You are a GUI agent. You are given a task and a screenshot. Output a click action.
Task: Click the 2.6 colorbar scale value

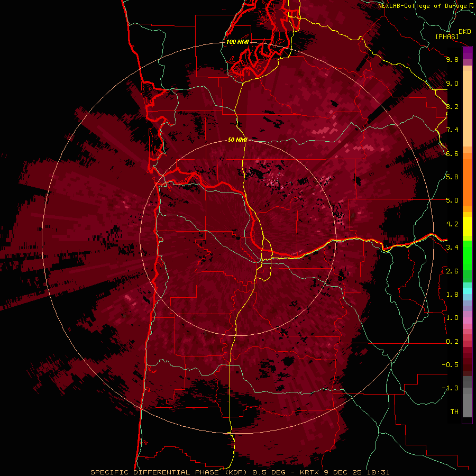pyautogui.click(x=452, y=271)
